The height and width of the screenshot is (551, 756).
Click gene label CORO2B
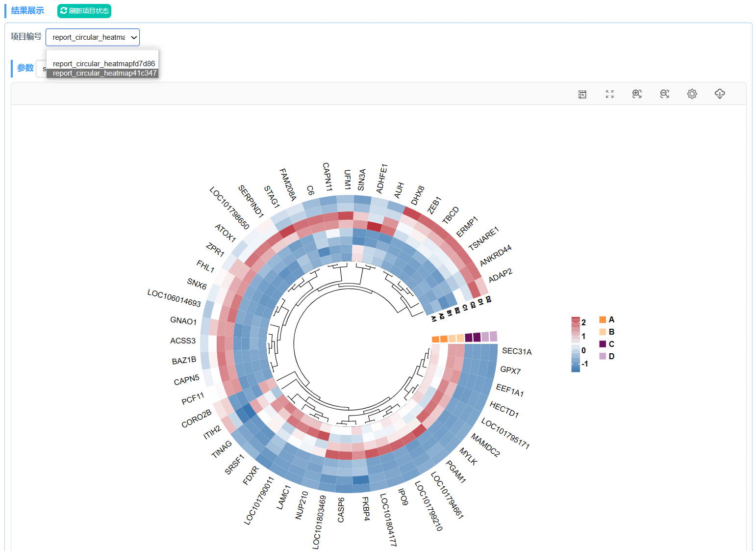click(196, 419)
